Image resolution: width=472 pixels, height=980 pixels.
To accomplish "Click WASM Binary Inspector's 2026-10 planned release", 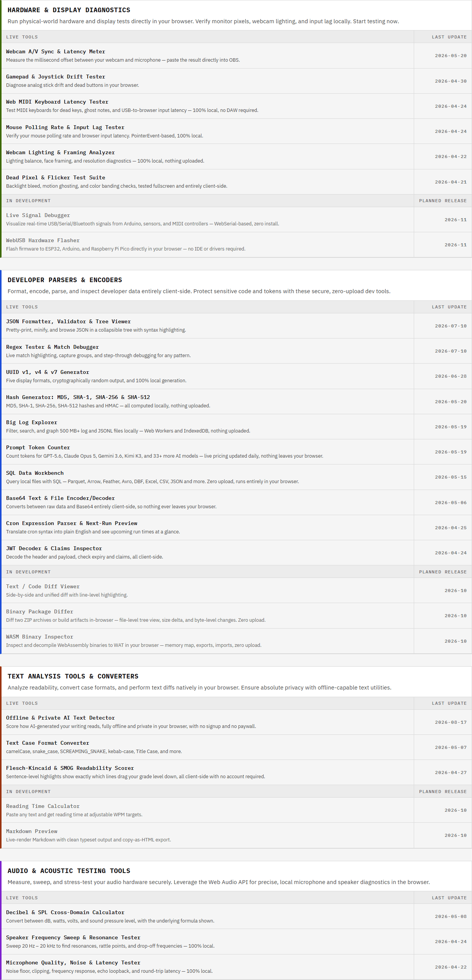I will point(456,641).
